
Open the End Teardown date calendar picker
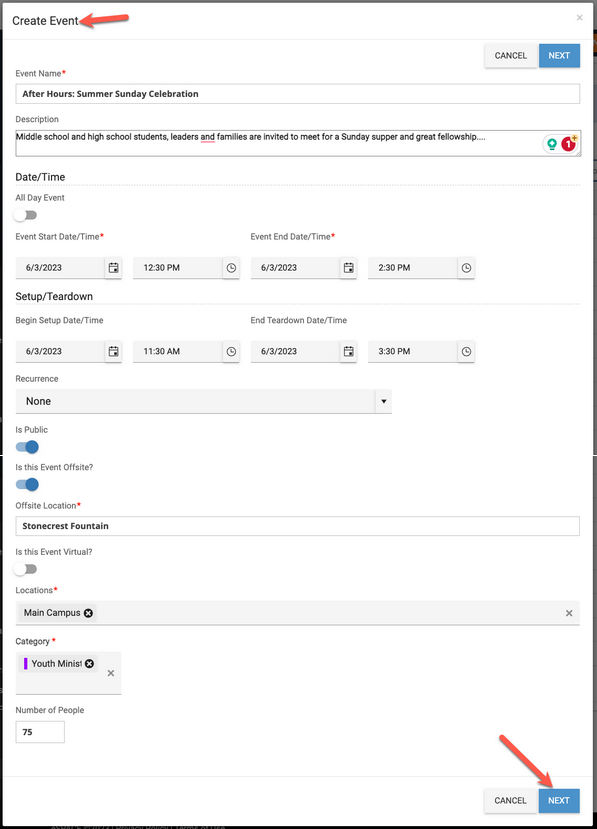pyautogui.click(x=348, y=352)
